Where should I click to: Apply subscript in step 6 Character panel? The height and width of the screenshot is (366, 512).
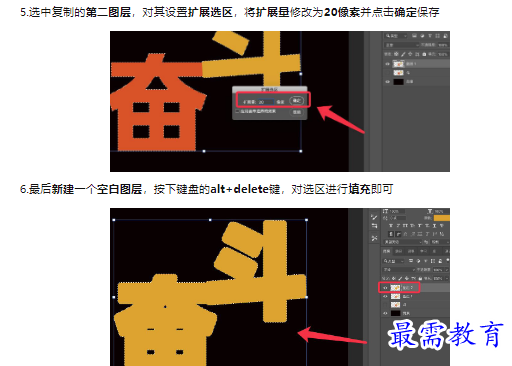(427, 226)
